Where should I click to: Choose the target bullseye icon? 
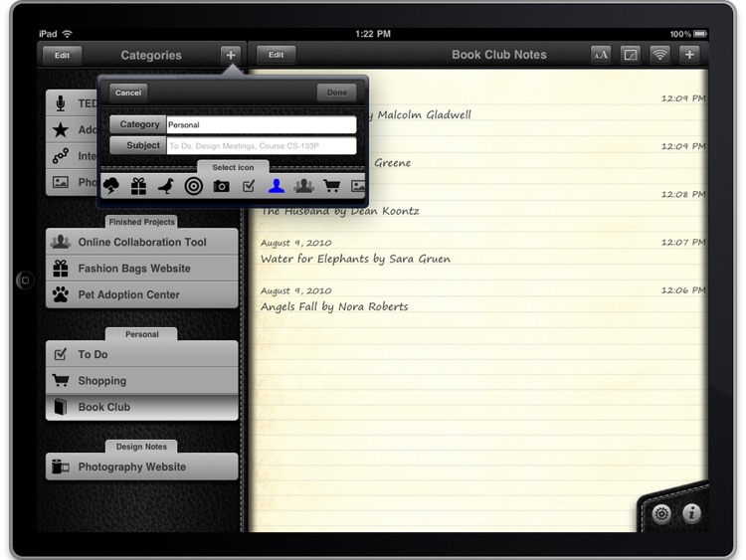(x=194, y=186)
